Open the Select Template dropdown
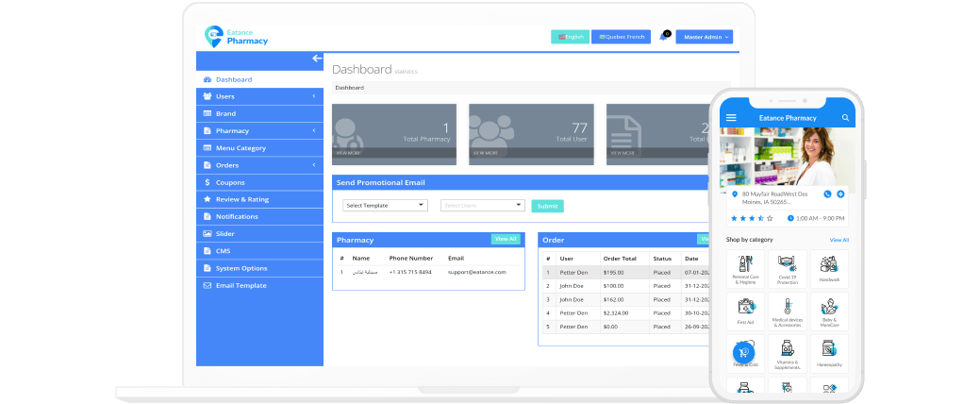The width and height of the screenshot is (980, 404). [x=386, y=205]
